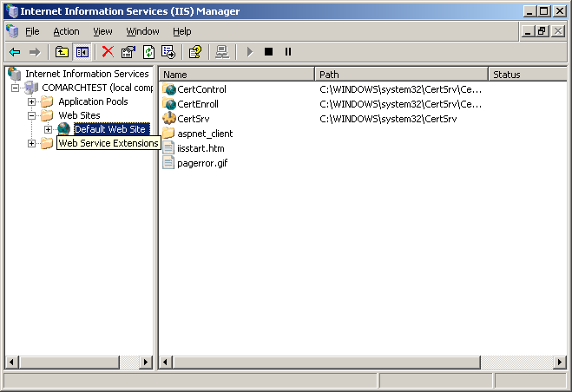Click Web Service Extensions folder icon

pos(47,143)
